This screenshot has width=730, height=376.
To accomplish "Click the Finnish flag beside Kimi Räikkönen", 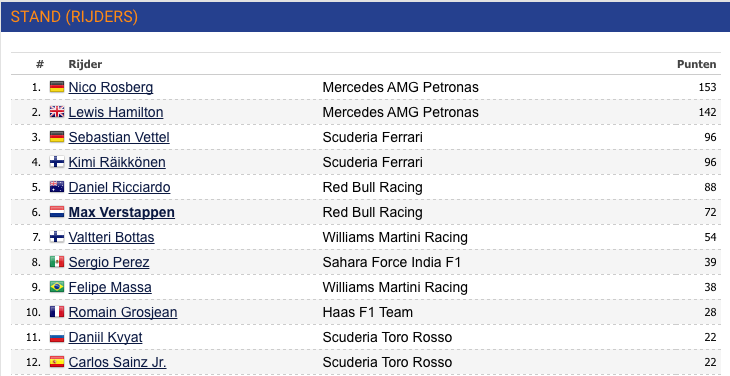I will 57,162.
